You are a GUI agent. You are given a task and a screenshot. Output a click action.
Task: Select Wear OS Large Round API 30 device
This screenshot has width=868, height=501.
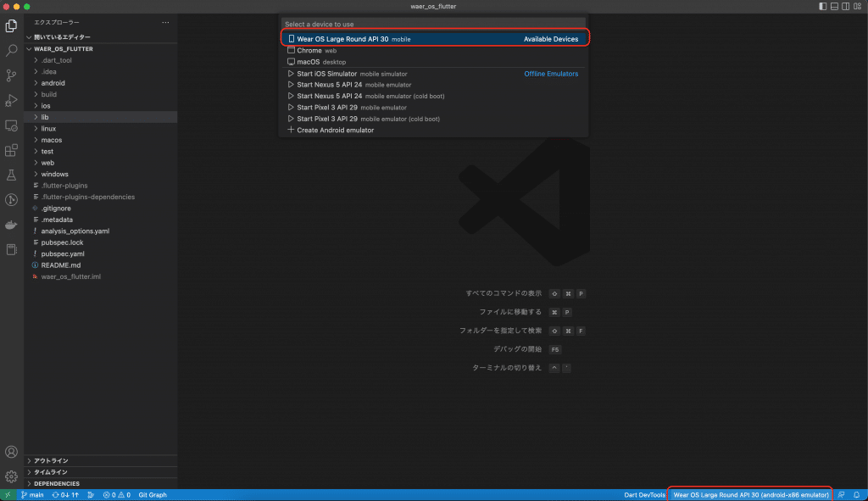[x=435, y=39]
